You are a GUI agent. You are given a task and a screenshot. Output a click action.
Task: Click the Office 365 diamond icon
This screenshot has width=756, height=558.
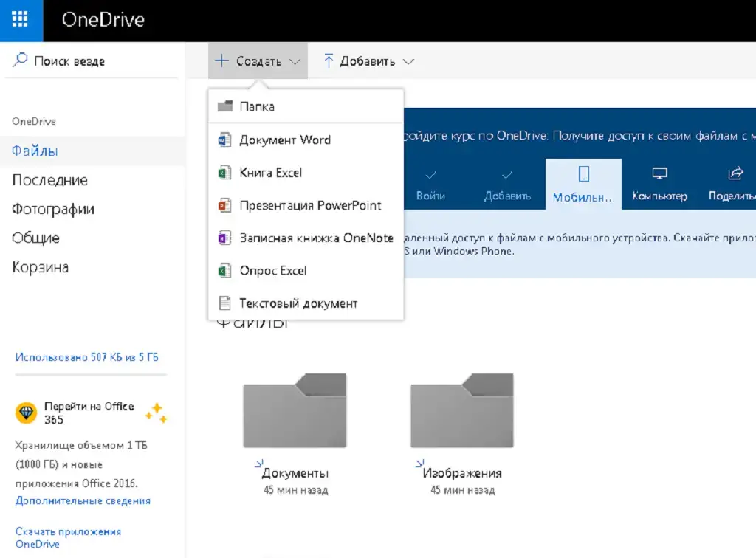pyautogui.click(x=26, y=413)
